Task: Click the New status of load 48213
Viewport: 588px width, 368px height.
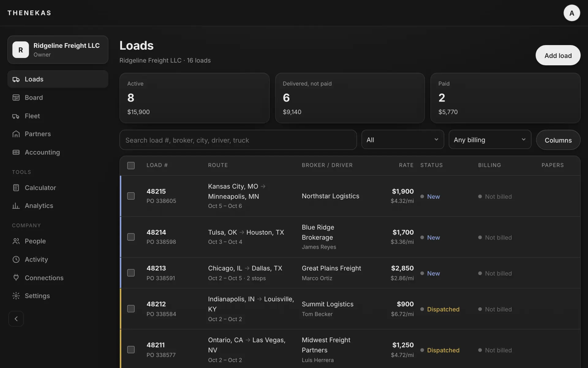Action: coord(433,273)
